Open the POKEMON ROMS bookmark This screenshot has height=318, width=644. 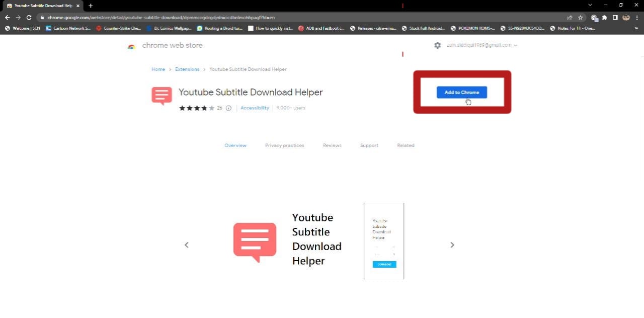pyautogui.click(x=473, y=28)
